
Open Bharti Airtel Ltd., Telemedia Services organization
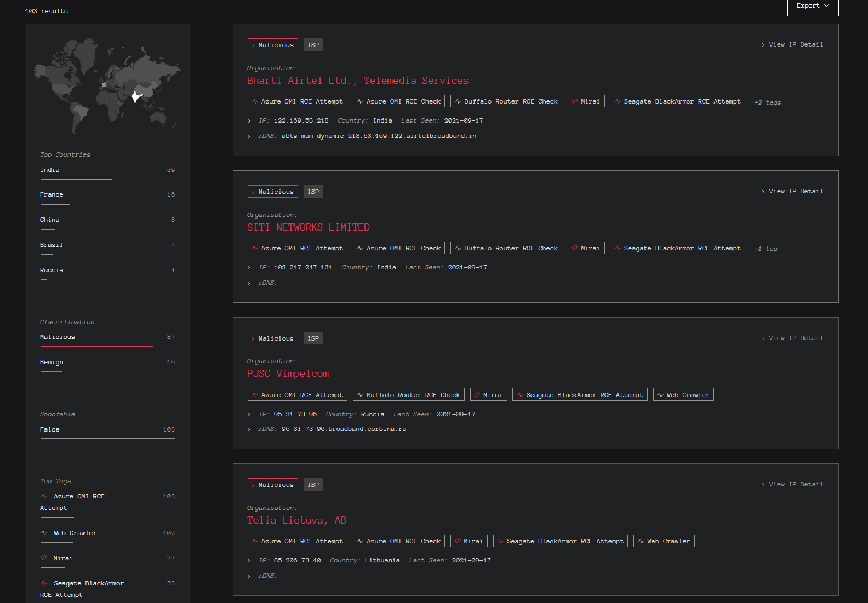pyautogui.click(x=358, y=81)
